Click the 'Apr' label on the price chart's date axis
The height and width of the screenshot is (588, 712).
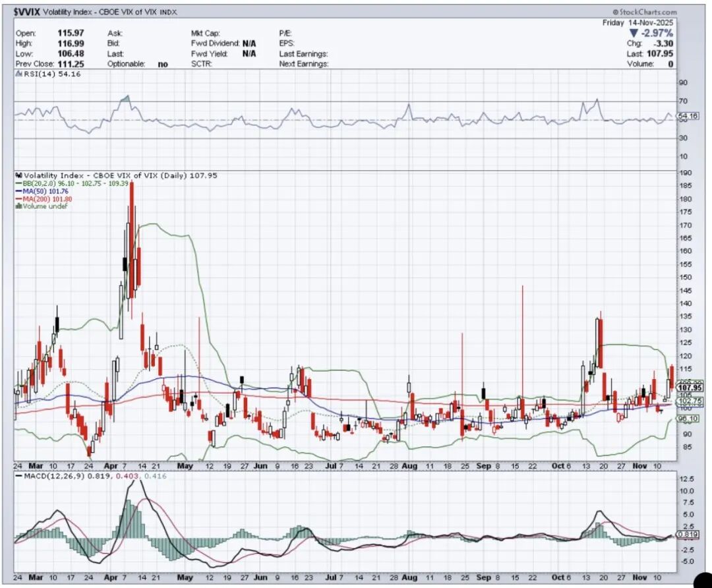coord(111,466)
